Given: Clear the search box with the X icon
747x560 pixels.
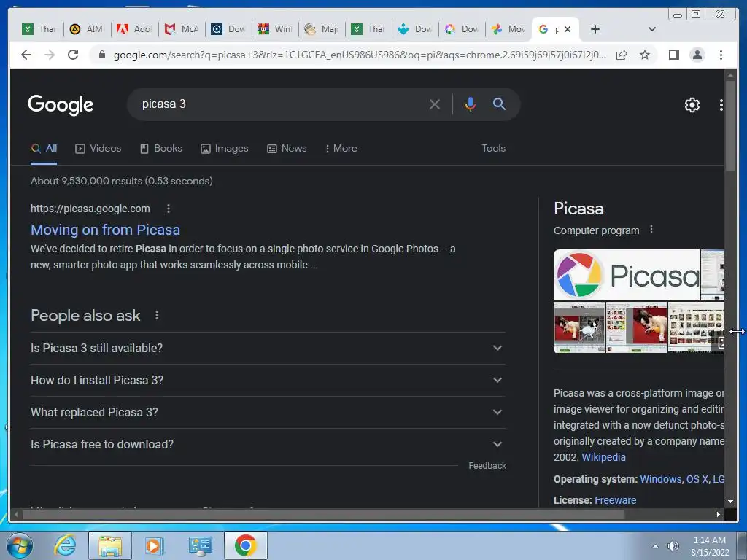Looking at the screenshot, I should tap(435, 104).
